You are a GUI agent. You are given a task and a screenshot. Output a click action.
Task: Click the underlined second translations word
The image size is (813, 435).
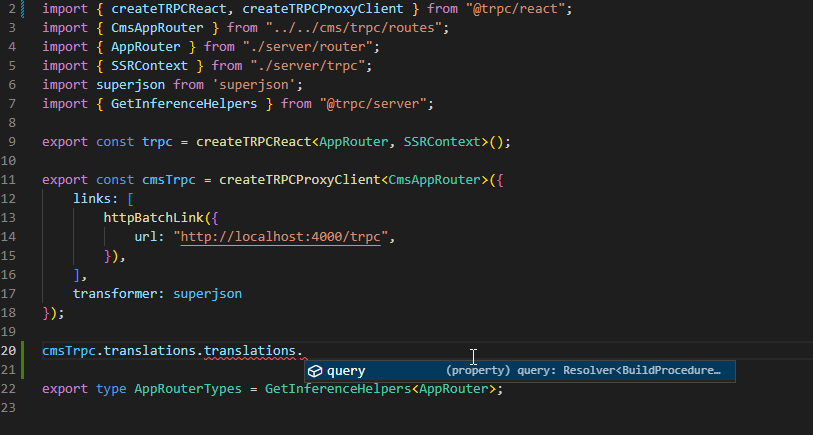[x=250, y=351]
